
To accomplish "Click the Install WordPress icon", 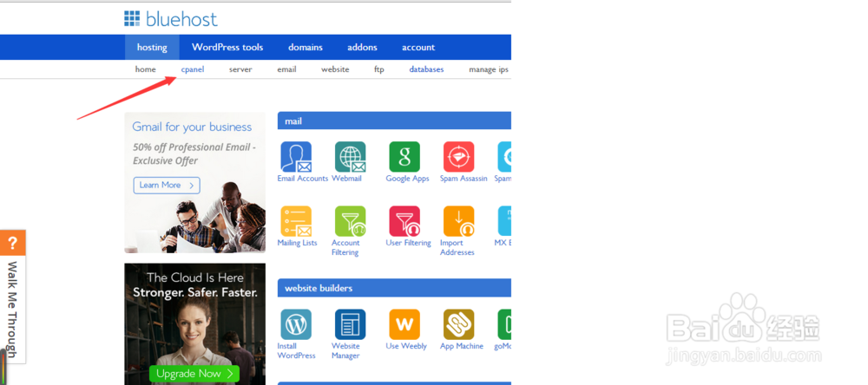I will [x=296, y=324].
